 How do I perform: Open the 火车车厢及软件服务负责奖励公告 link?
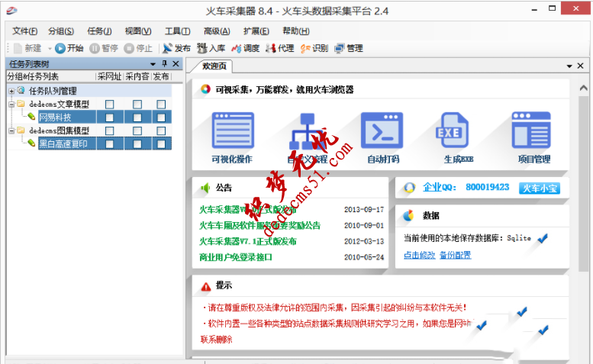tap(259, 225)
